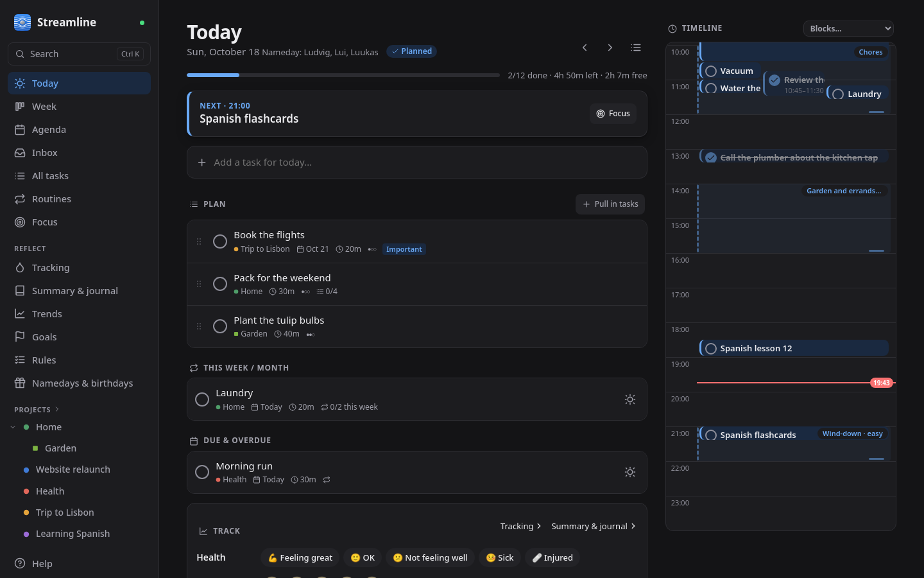Mark Book the flights as done

click(x=220, y=241)
